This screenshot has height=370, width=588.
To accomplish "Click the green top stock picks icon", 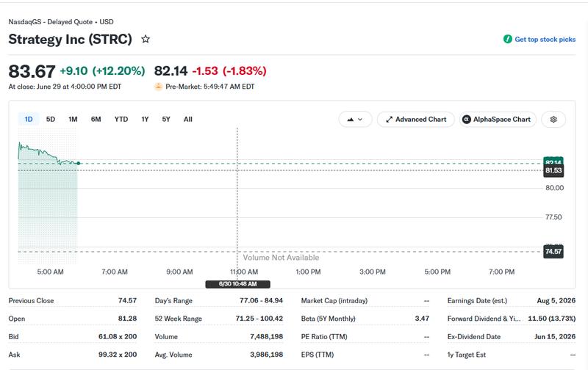I will [x=508, y=39].
